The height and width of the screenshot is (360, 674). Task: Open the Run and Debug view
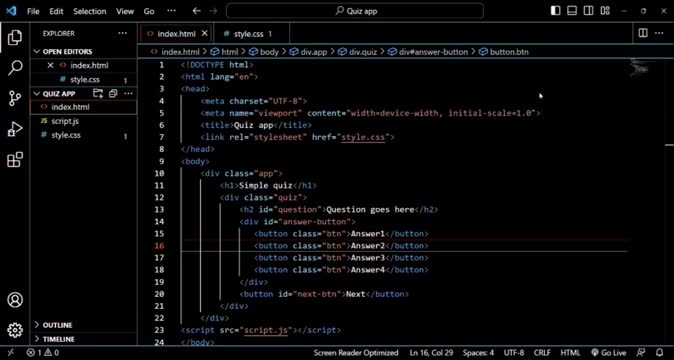click(x=15, y=129)
